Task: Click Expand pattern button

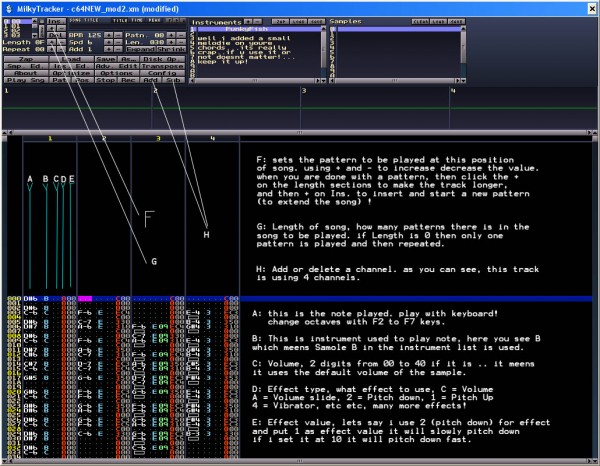Action: click(x=141, y=49)
